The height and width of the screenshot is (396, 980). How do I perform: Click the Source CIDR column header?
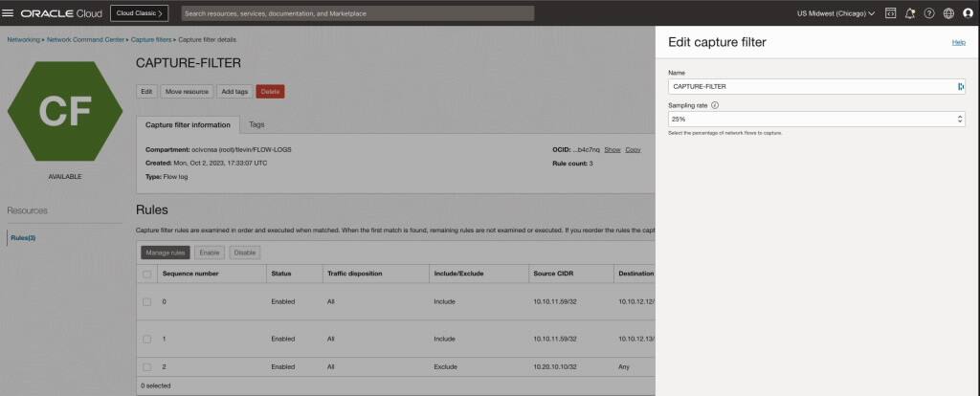tap(552, 274)
